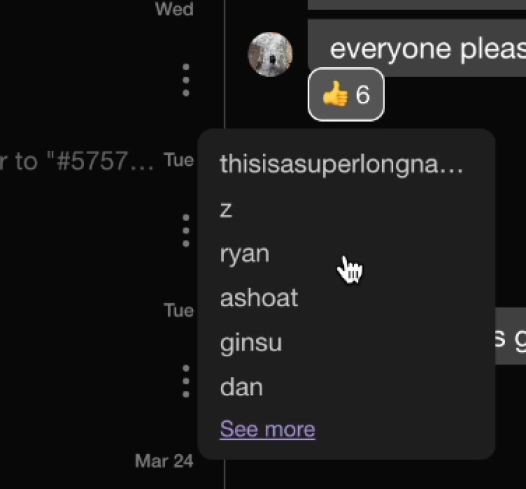Select ginsu in the reactions list
Image resolution: width=526 pixels, height=489 pixels.
(251, 343)
